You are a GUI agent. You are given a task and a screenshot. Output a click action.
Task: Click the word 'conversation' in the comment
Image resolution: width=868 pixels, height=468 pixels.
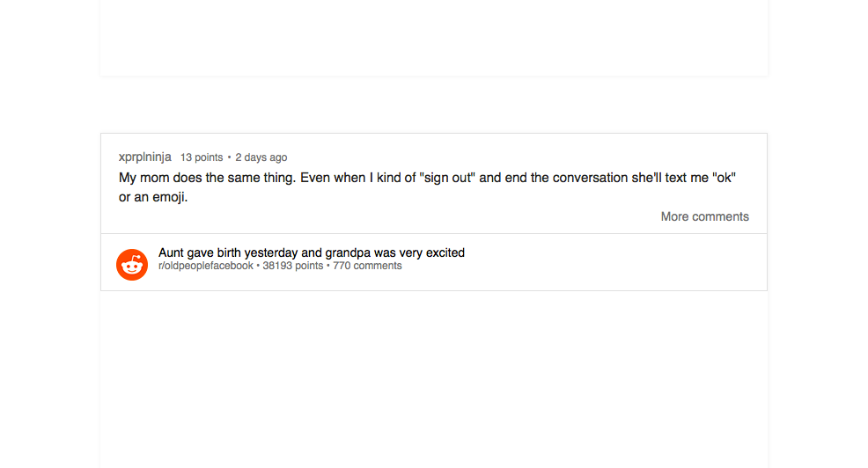590,178
